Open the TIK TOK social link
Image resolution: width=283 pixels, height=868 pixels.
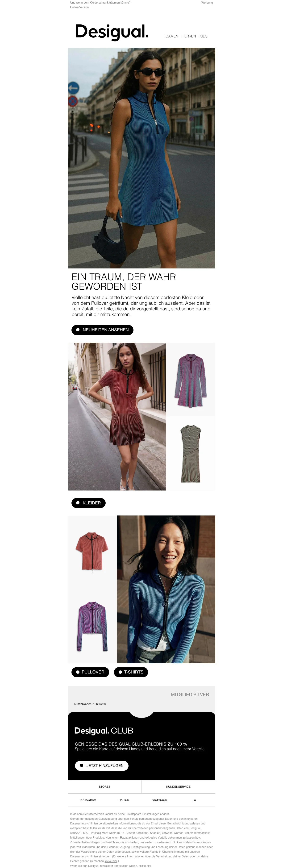(123, 800)
